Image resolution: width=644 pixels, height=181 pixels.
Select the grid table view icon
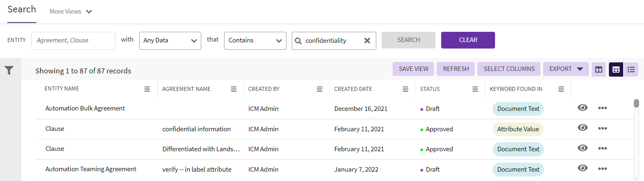[616, 69]
